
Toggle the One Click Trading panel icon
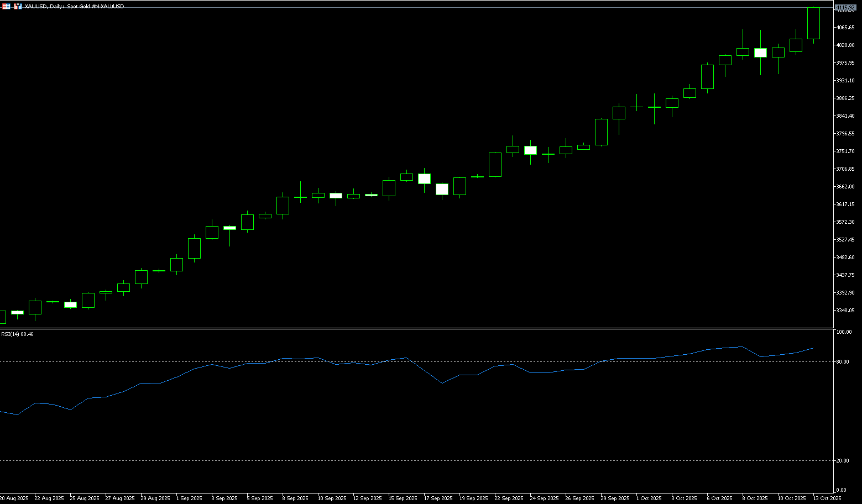(x=7, y=6)
